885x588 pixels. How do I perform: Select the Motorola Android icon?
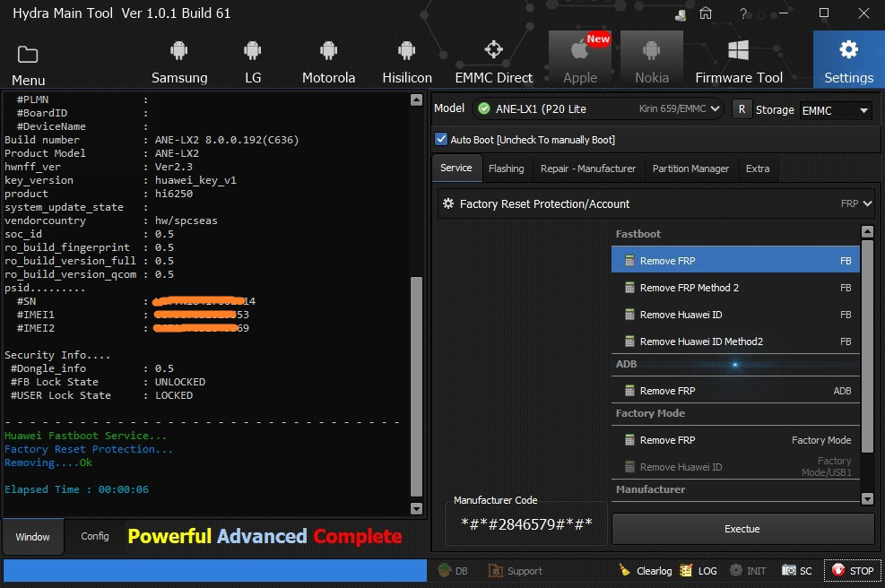click(x=328, y=51)
